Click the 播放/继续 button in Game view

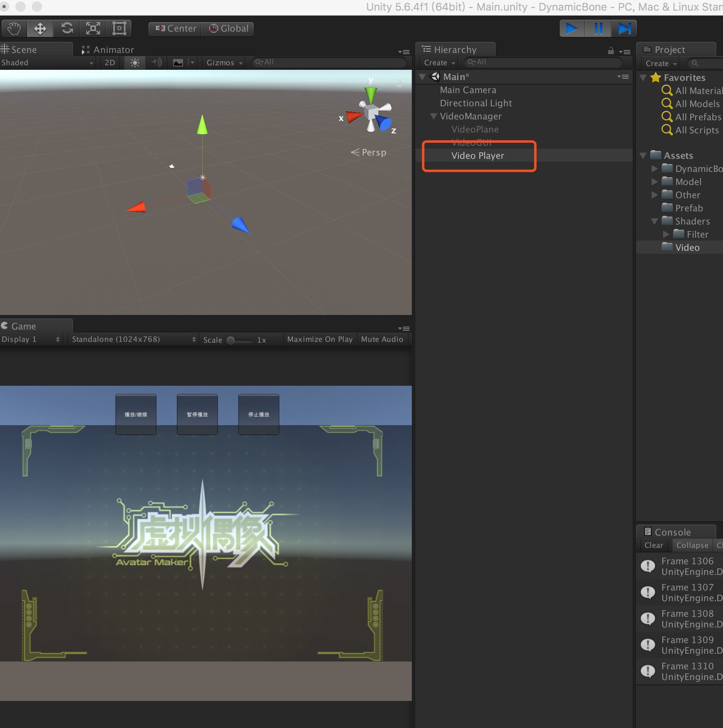pyautogui.click(x=135, y=414)
